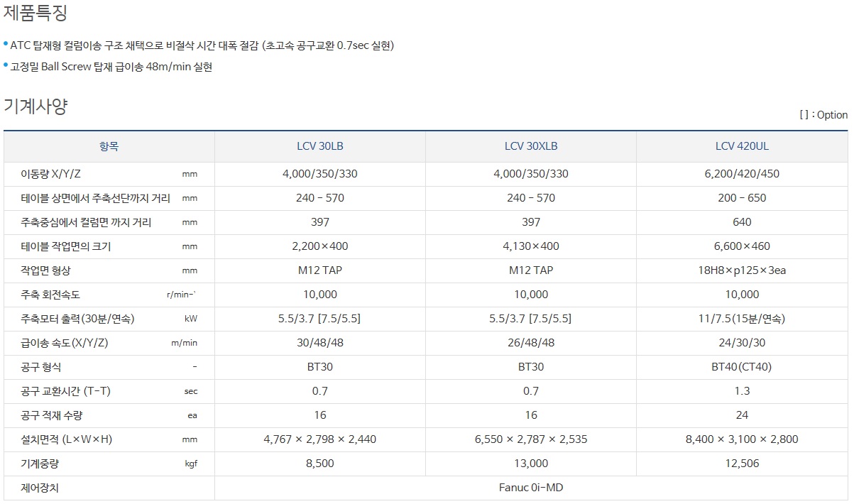Click the 이동량 X/Y/Z row label
This screenshot has height=504, width=854.
tap(57, 174)
